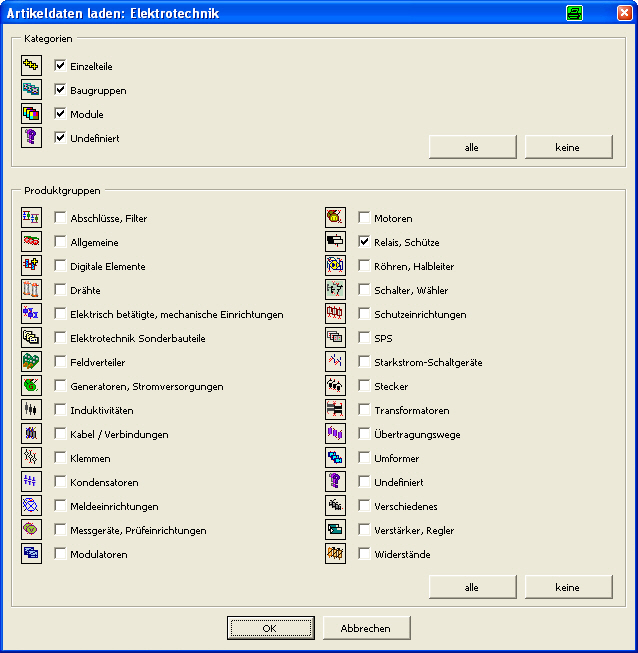Click the Feldverteiler icon

pos(31,361)
